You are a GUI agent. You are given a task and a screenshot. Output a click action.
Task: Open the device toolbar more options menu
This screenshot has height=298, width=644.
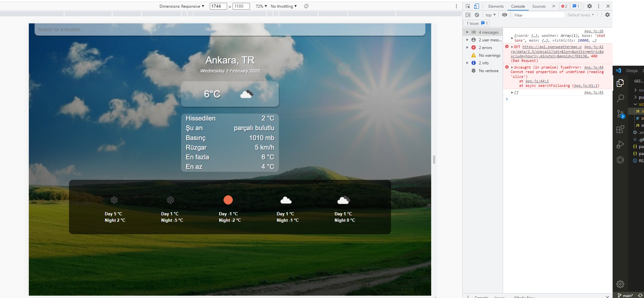point(456,6)
